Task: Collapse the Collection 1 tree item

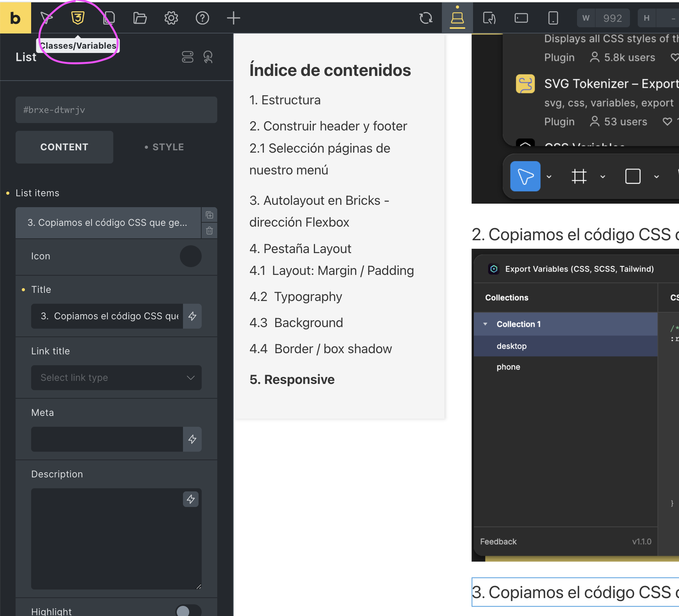Action: pos(486,324)
